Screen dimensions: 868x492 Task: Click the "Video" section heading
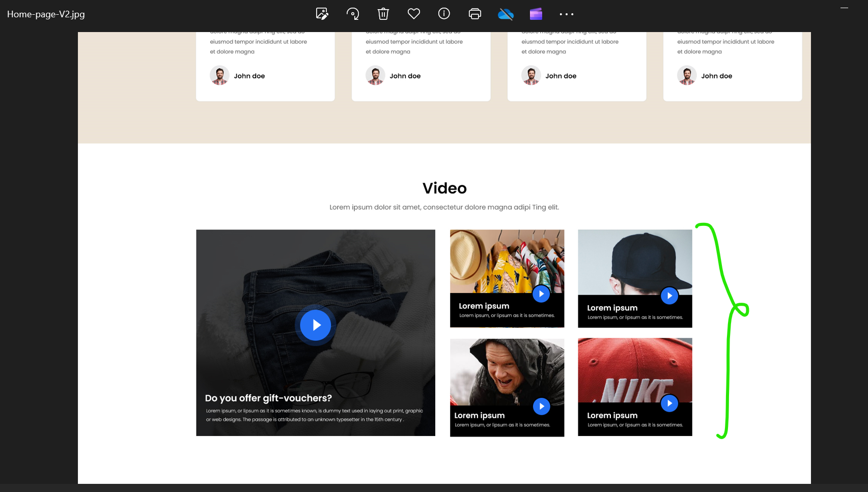[444, 188]
